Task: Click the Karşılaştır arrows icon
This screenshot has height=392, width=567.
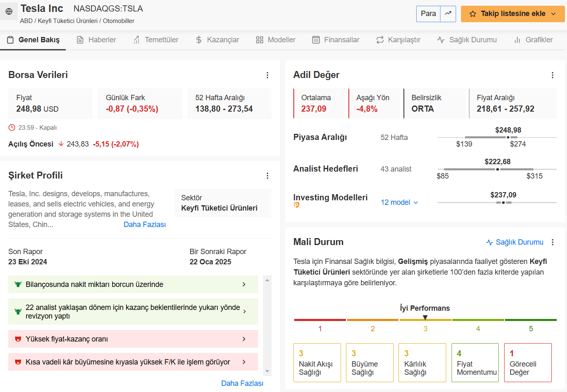Action: 380,40
